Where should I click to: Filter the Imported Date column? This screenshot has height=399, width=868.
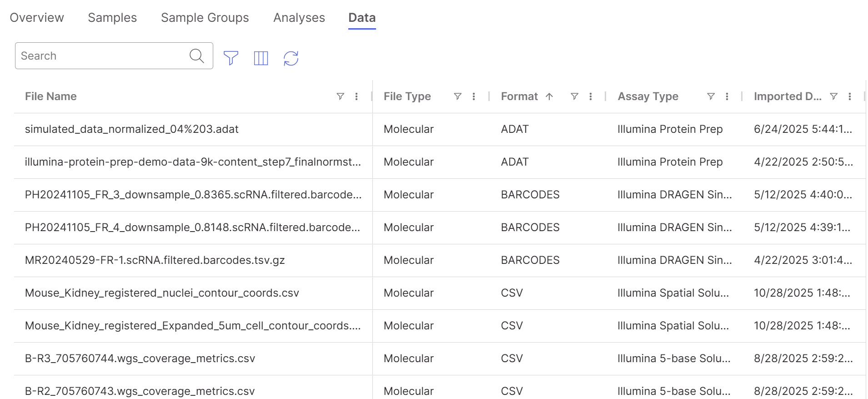833,96
